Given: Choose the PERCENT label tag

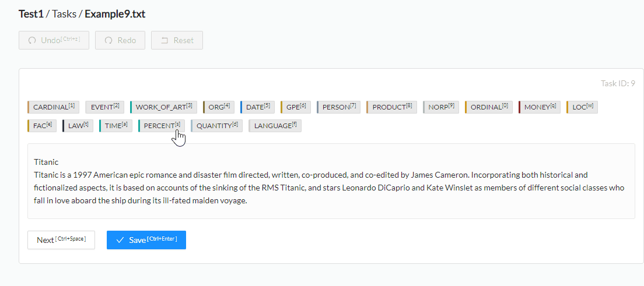Looking at the screenshot, I should pyautogui.click(x=162, y=126).
